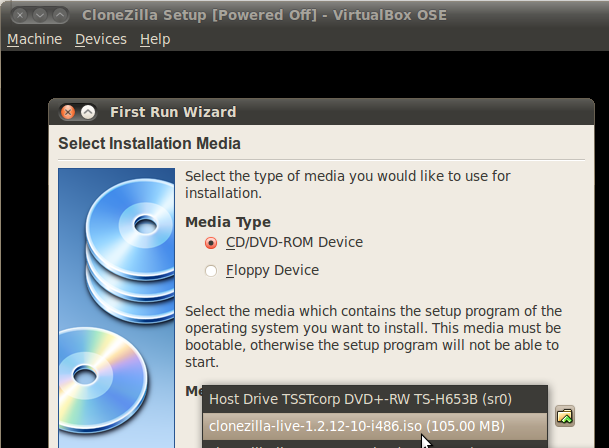The width and height of the screenshot is (609, 448).
Task: Open the Machine menu
Action: [35, 39]
